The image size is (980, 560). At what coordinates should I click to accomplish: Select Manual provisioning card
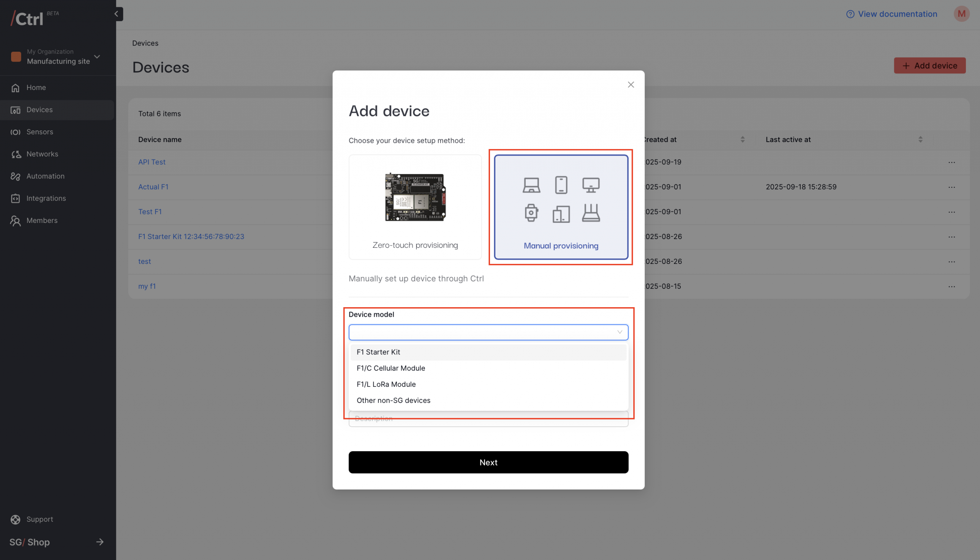[561, 207]
